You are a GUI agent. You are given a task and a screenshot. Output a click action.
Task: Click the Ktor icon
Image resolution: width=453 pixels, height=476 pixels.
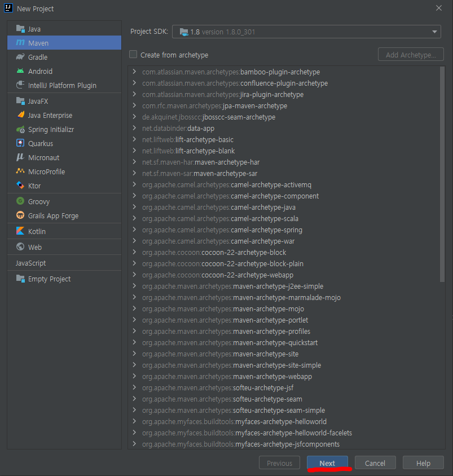[20, 185]
